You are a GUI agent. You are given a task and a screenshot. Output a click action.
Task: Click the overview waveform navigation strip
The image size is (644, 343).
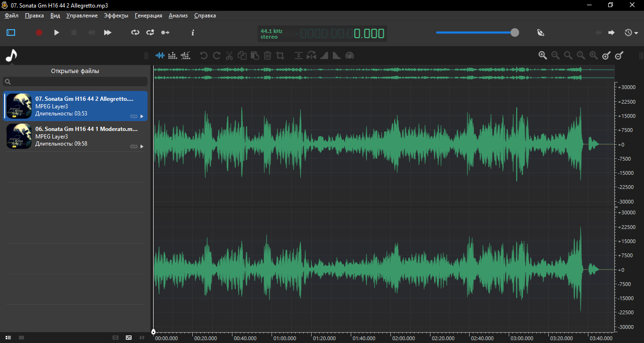coord(384,73)
